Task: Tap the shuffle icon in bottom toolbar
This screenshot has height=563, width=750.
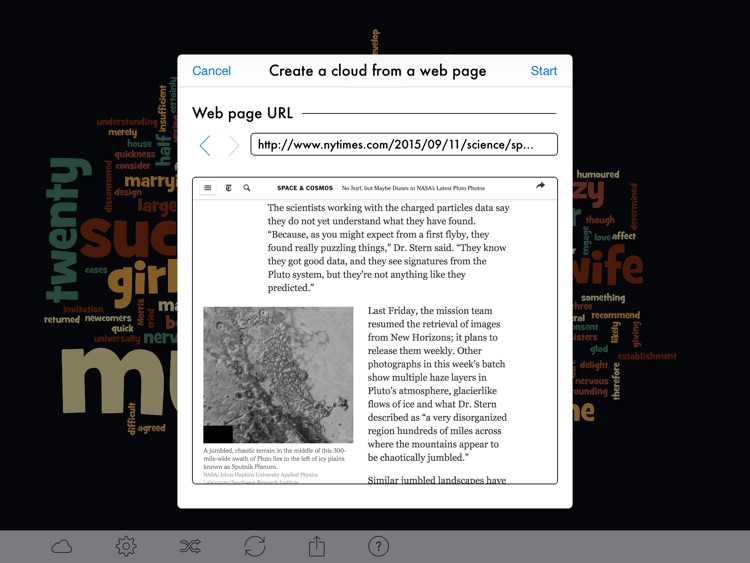Action: click(190, 546)
